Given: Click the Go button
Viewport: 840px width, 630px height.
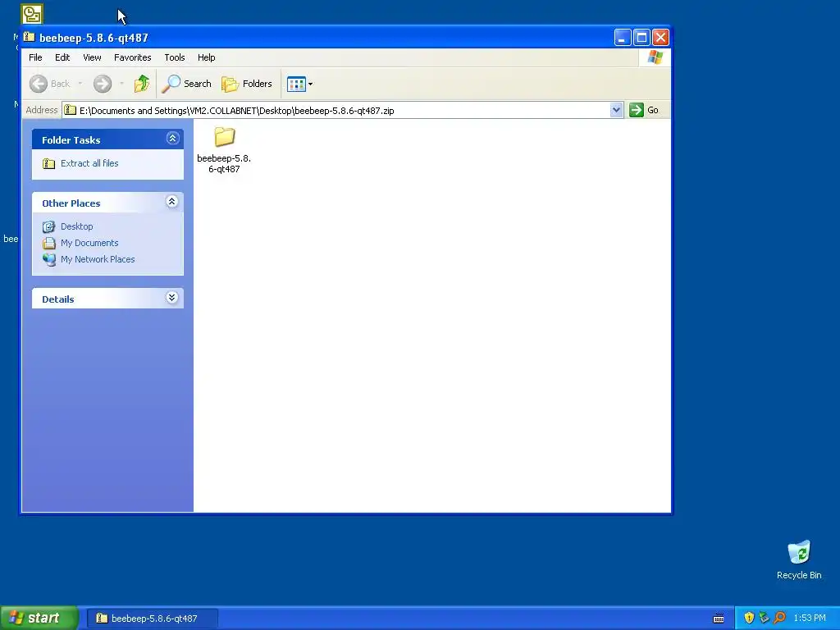Looking at the screenshot, I should click(645, 110).
